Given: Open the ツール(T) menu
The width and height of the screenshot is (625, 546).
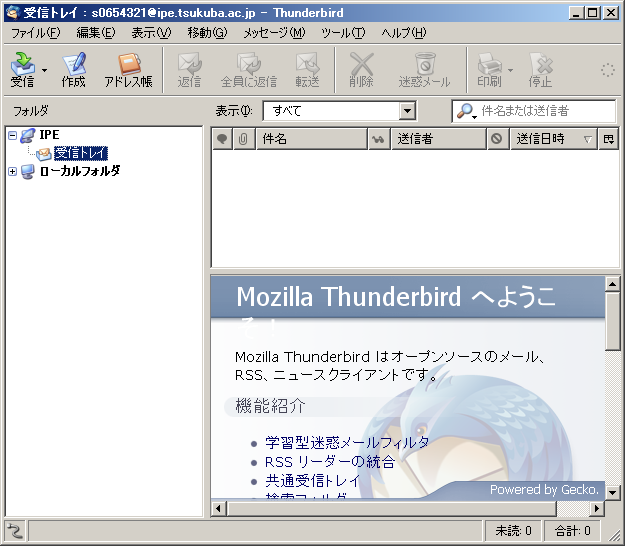Looking at the screenshot, I should coord(343,33).
